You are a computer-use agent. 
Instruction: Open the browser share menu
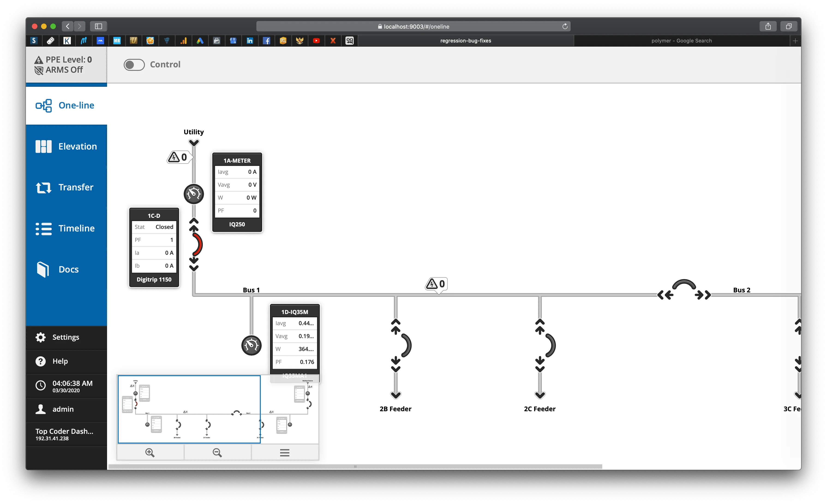tap(768, 26)
